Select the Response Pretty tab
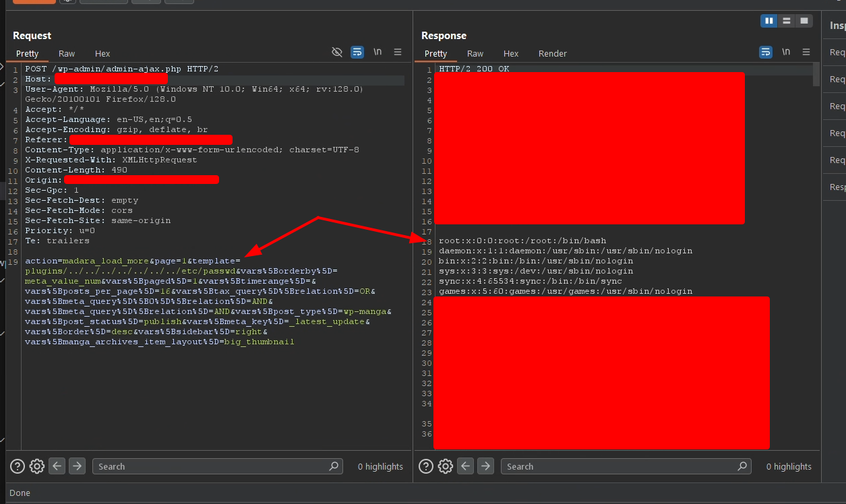846x504 pixels. tap(436, 53)
